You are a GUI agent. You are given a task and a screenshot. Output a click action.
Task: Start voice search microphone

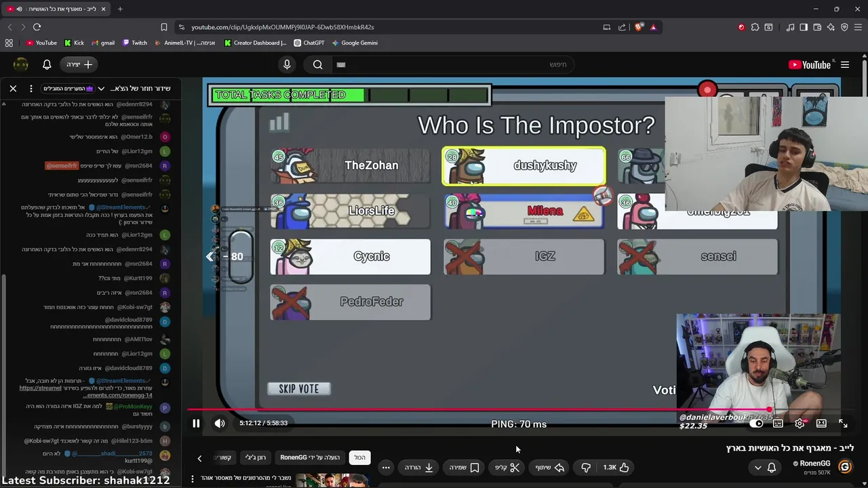(287, 64)
